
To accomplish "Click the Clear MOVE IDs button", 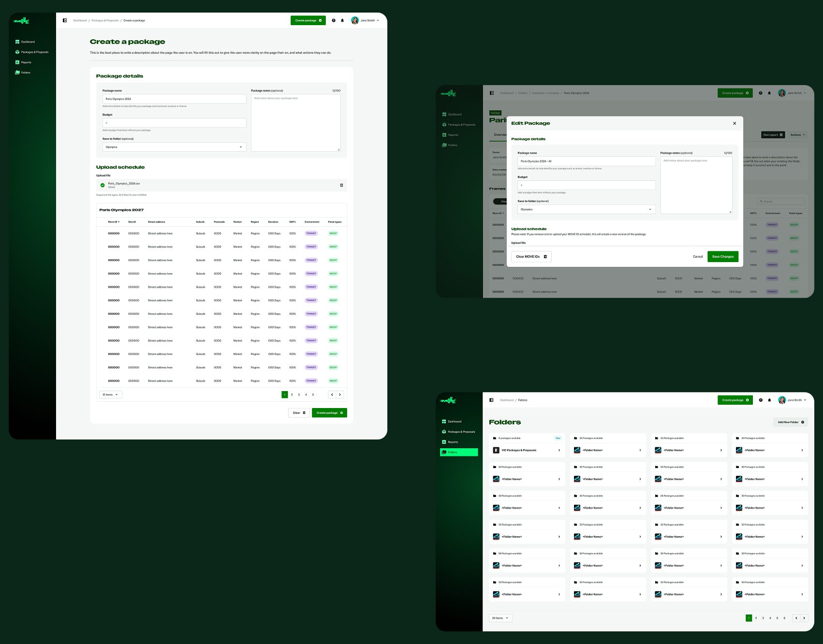I will (x=531, y=257).
